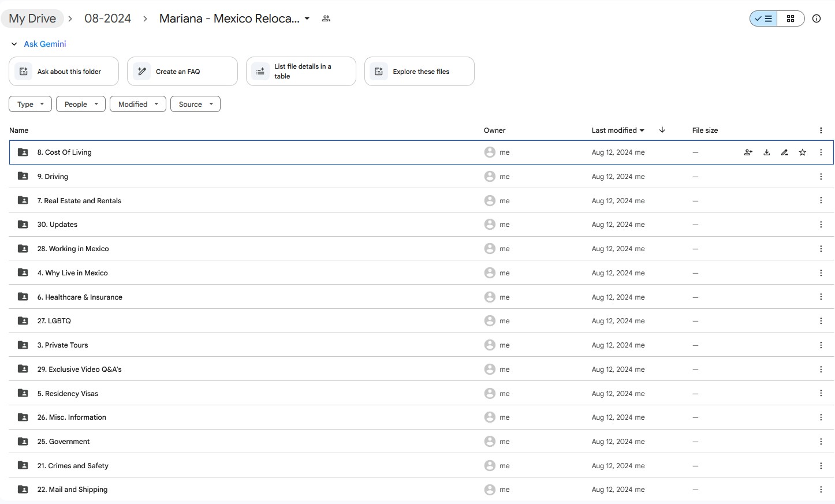Screen dimensions: 835x504
Task: Switch to list layout view
Action: 763,18
